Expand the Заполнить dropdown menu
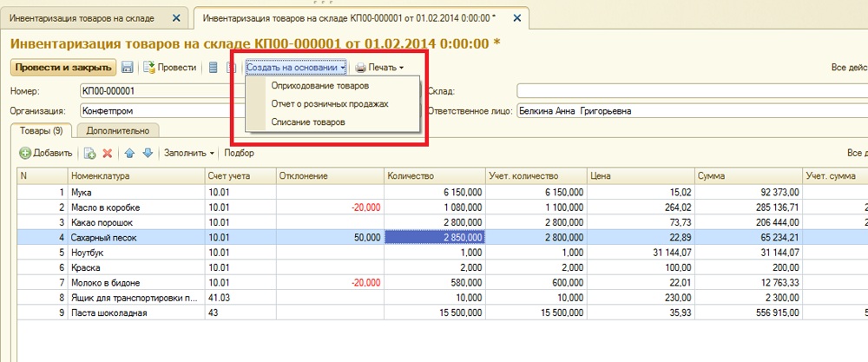Image resolution: width=868 pixels, height=362 pixels. click(x=189, y=153)
